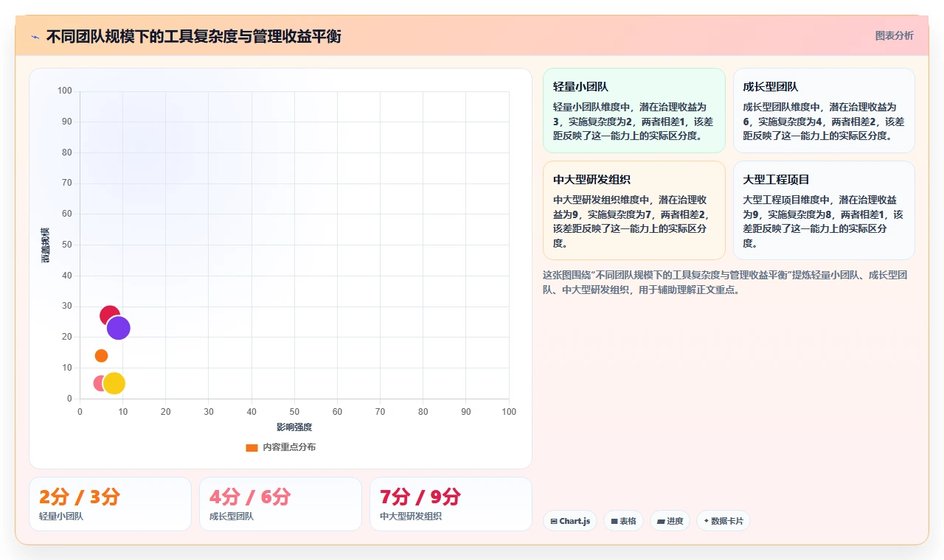
Task: Click the Chart.js tag
Action: click(570, 521)
